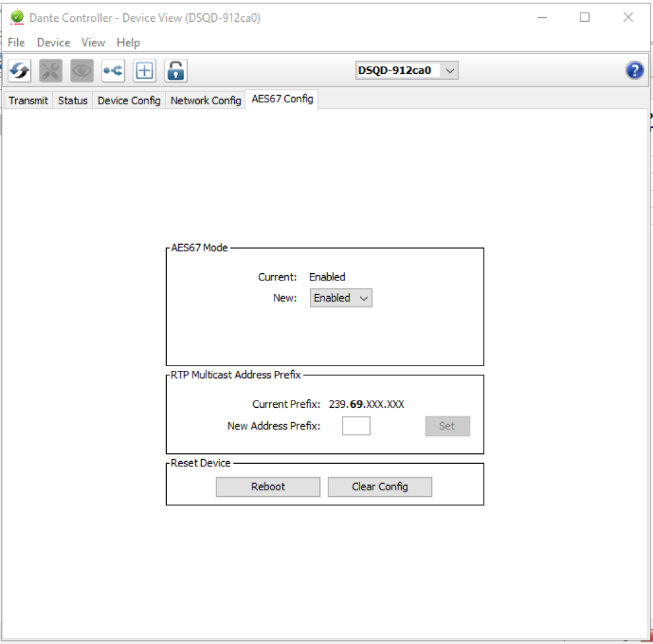Focus the New Address Prefix field
Screen dimensions: 653x644
[356, 426]
